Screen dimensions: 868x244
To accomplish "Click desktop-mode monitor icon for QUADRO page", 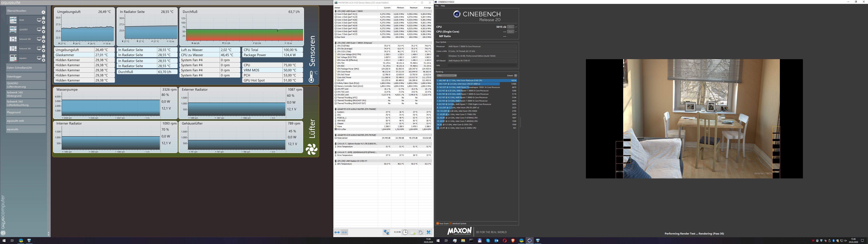I will (39, 30).
